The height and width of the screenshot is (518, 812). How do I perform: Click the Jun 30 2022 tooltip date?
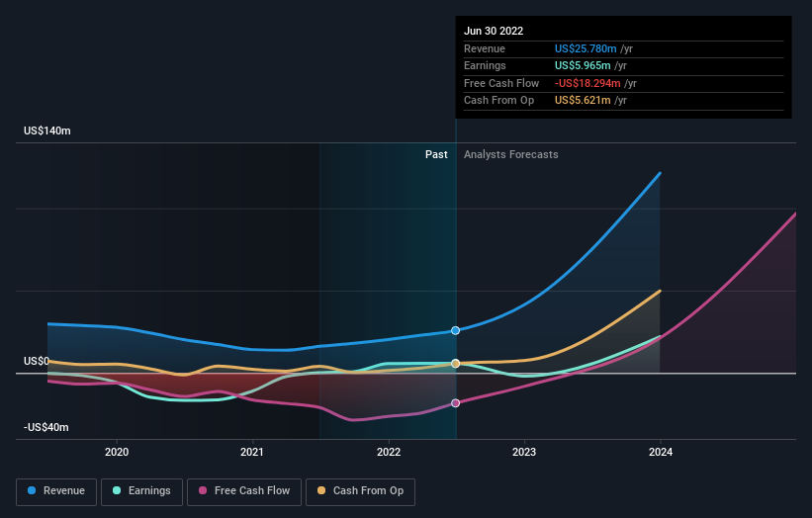coord(494,31)
